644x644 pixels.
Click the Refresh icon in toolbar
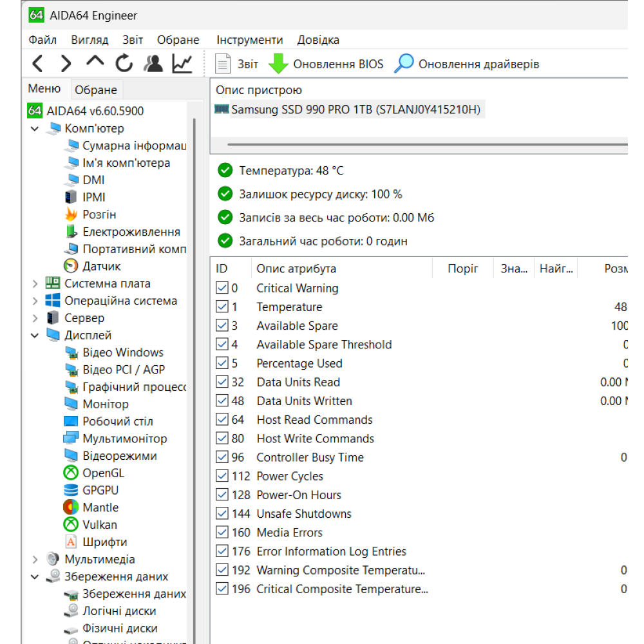click(124, 64)
